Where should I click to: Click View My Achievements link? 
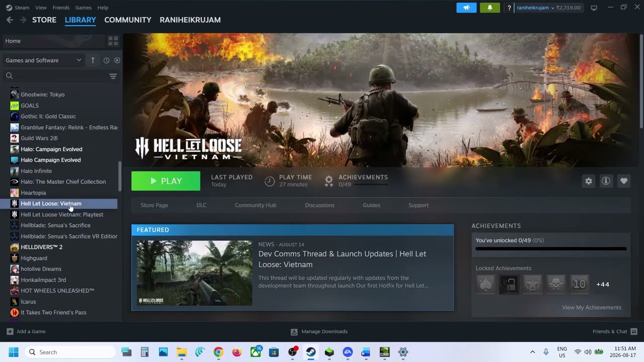coord(592,307)
